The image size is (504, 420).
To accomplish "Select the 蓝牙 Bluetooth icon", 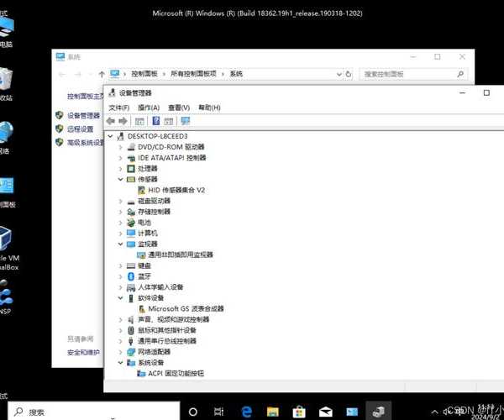I will pyautogui.click(x=131, y=276).
